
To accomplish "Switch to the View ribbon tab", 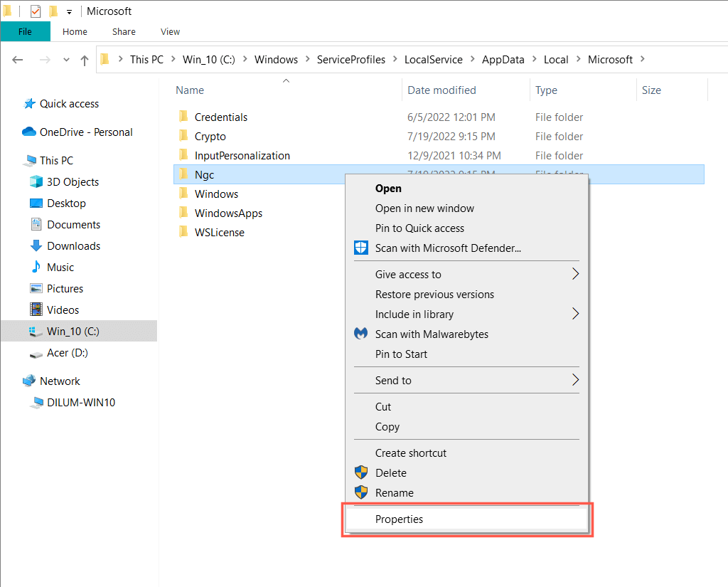I will click(x=170, y=31).
